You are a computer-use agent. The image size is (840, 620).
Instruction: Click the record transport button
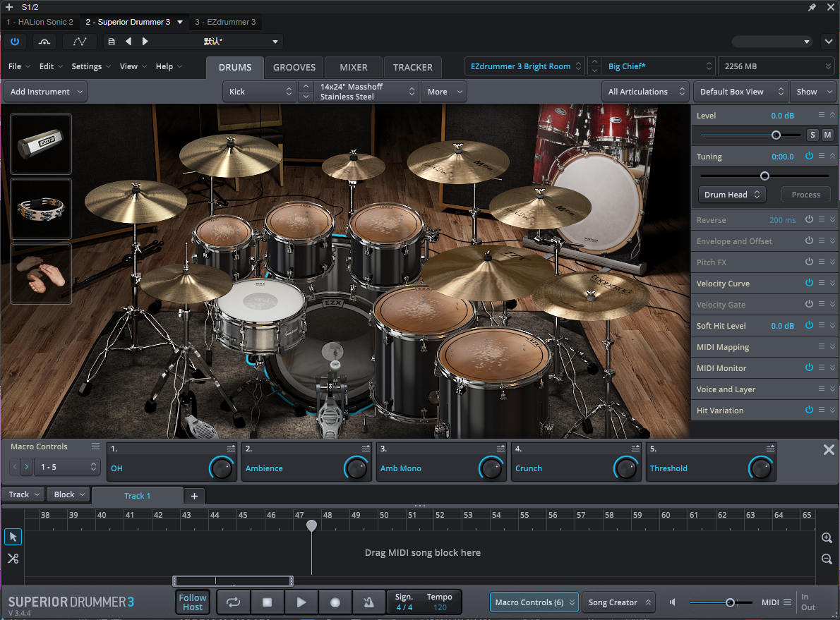pyautogui.click(x=335, y=602)
